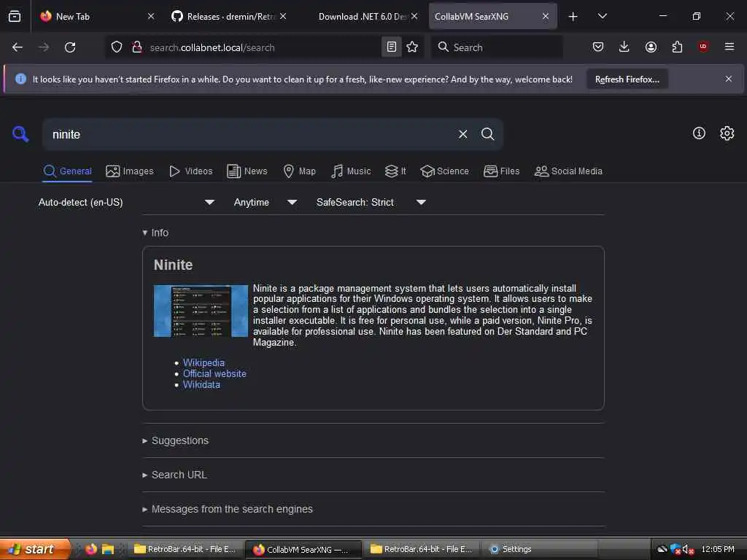Open the Wikipedia link for Ninite

pyautogui.click(x=204, y=363)
